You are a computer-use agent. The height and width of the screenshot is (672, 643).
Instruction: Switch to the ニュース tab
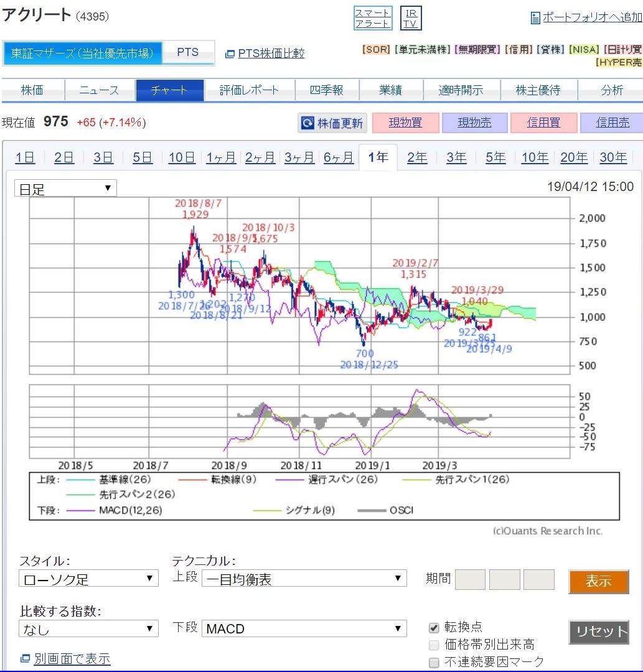(99, 90)
